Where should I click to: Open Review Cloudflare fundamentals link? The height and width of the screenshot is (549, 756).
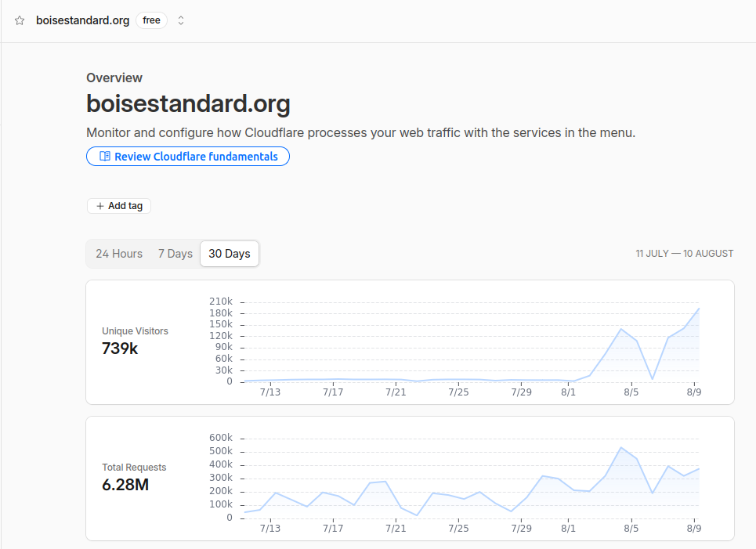click(x=188, y=156)
